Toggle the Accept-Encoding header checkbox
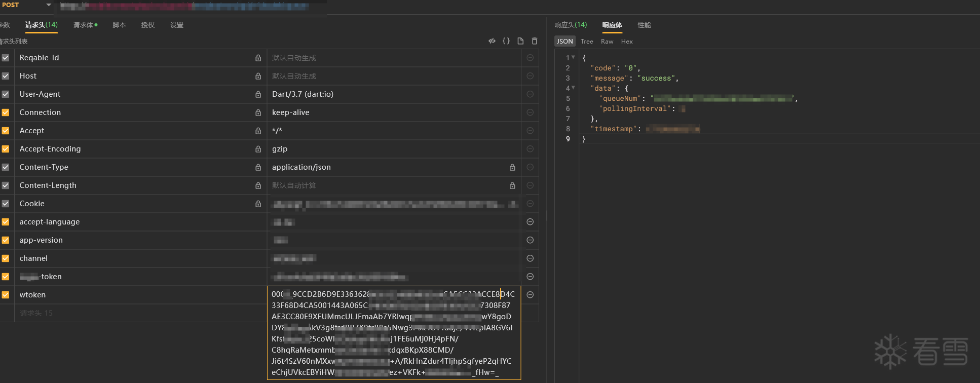Screen dimensions: 980x383 [6, 149]
